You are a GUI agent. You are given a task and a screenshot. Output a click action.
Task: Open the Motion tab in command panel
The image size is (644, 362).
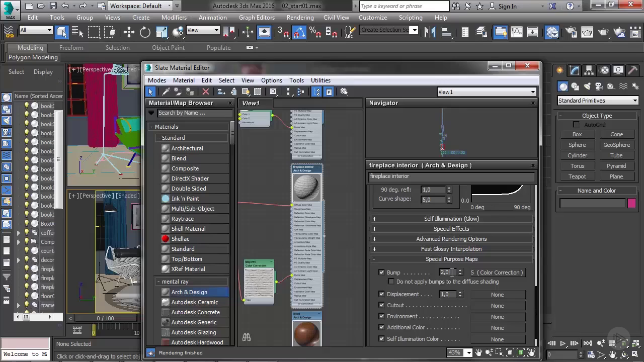[x=604, y=70]
